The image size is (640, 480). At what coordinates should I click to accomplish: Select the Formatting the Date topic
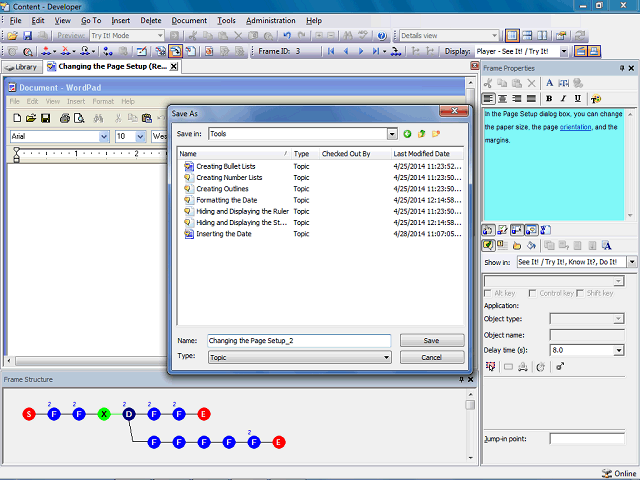click(x=320, y=200)
